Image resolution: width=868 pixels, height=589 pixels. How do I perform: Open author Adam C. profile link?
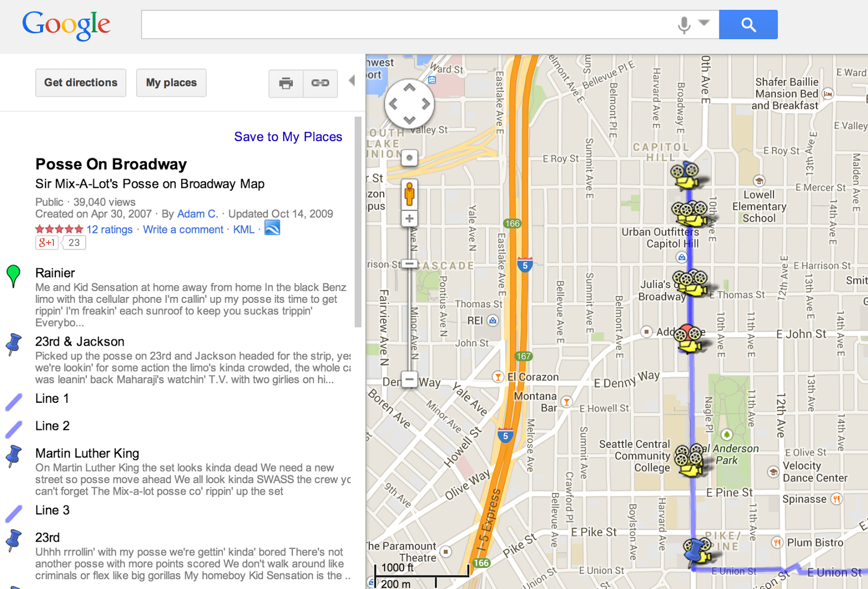(x=197, y=214)
